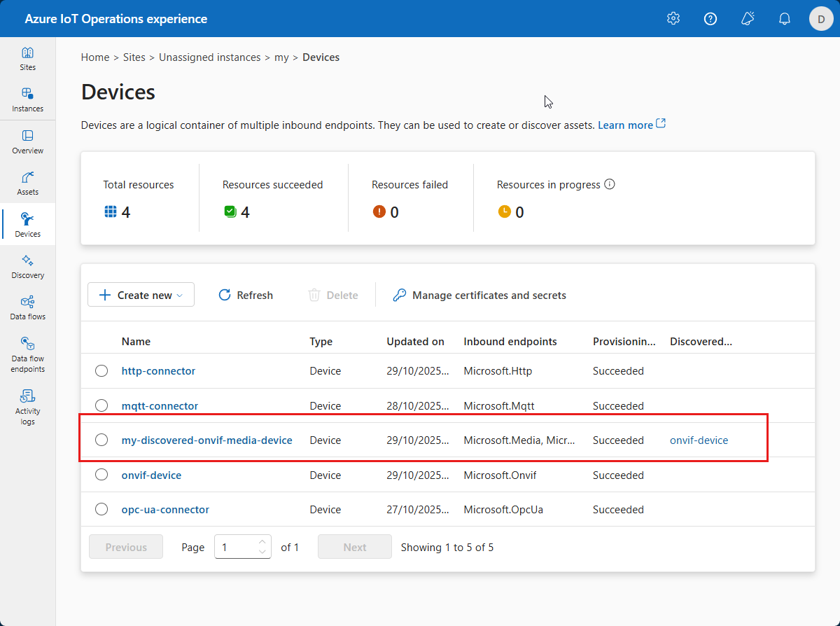840x626 pixels.
Task: Open the Assets sidebar section
Action: tap(27, 183)
